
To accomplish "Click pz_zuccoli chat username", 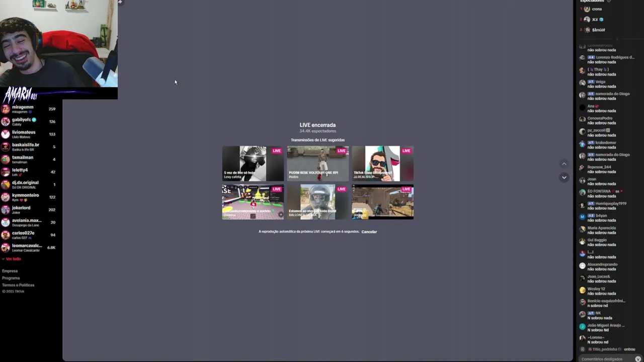I will pyautogui.click(x=599, y=130).
